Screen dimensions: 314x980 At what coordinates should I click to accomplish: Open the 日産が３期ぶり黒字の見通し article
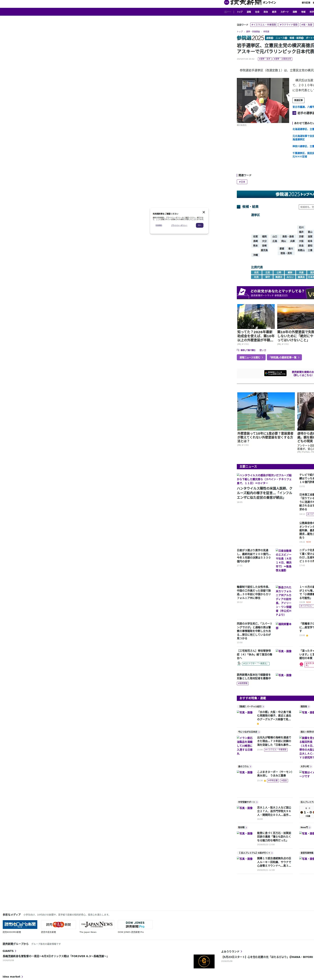pyautogui.click(x=254, y=556)
